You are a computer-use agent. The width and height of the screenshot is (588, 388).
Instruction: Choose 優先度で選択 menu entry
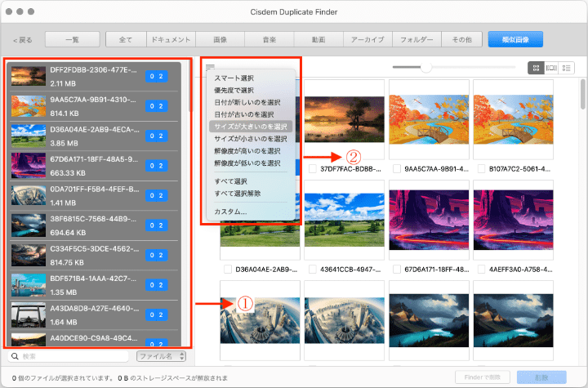(x=251, y=90)
